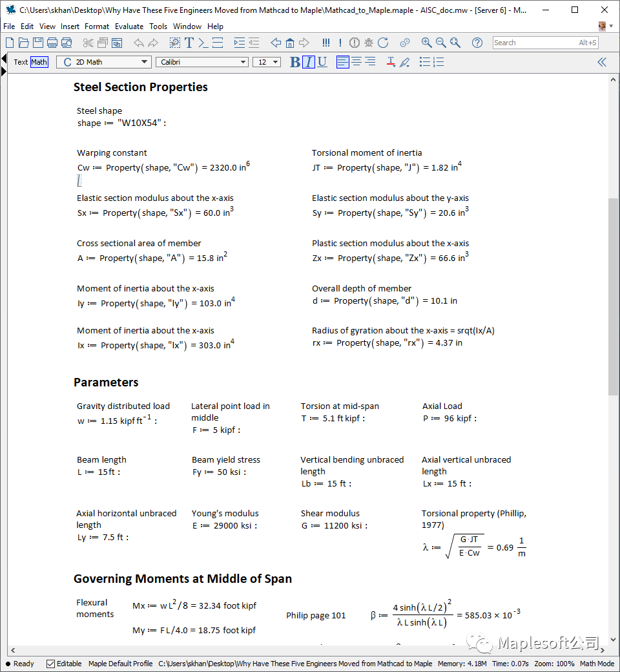The height and width of the screenshot is (672, 620).
Task: Redo the last undone action
Action: (x=153, y=43)
